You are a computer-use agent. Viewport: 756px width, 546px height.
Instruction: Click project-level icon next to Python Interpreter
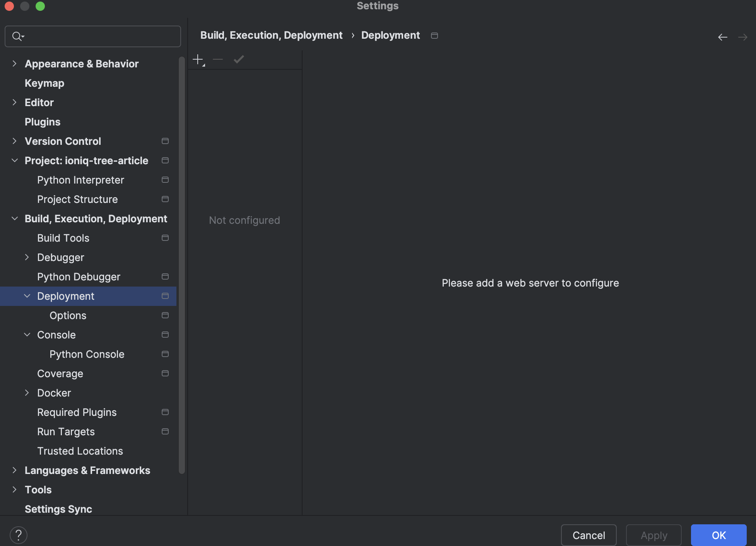[165, 180]
